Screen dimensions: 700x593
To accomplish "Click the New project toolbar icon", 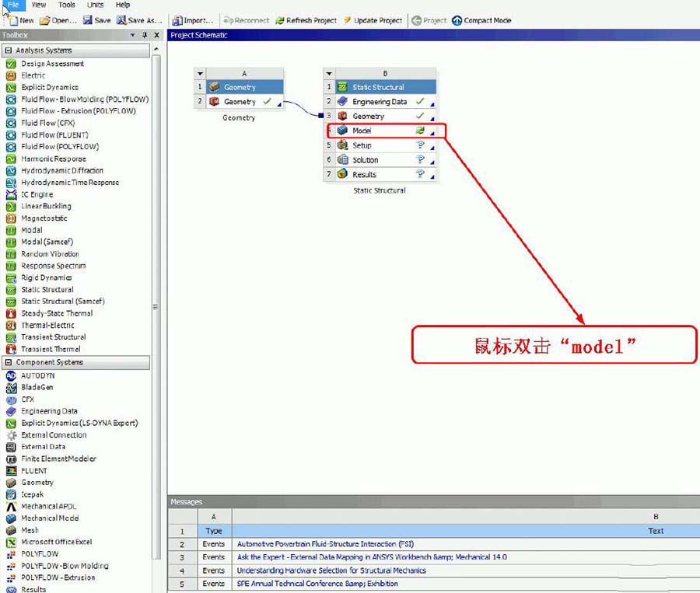I will click(14, 20).
